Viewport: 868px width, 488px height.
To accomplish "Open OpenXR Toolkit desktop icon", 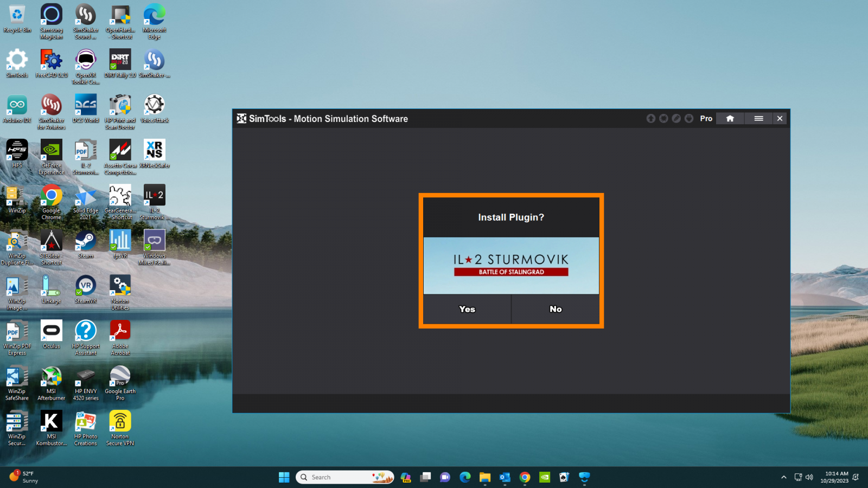I will (86, 67).
